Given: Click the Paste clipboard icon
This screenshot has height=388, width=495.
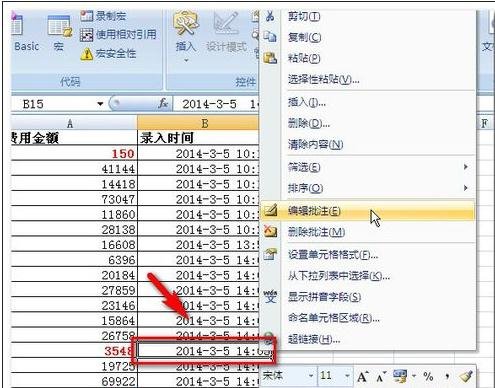Looking at the screenshot, I should click(x=270, y=58).
